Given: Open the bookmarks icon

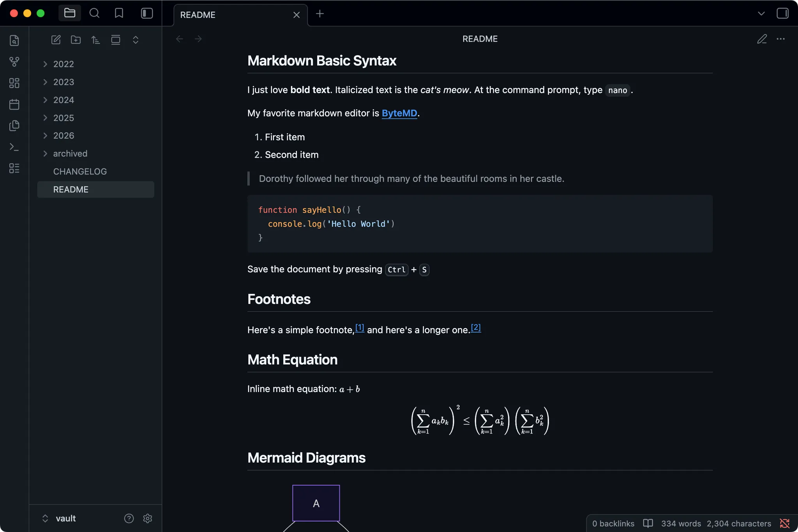Looking at the screenshot, I should coord(119,13).
